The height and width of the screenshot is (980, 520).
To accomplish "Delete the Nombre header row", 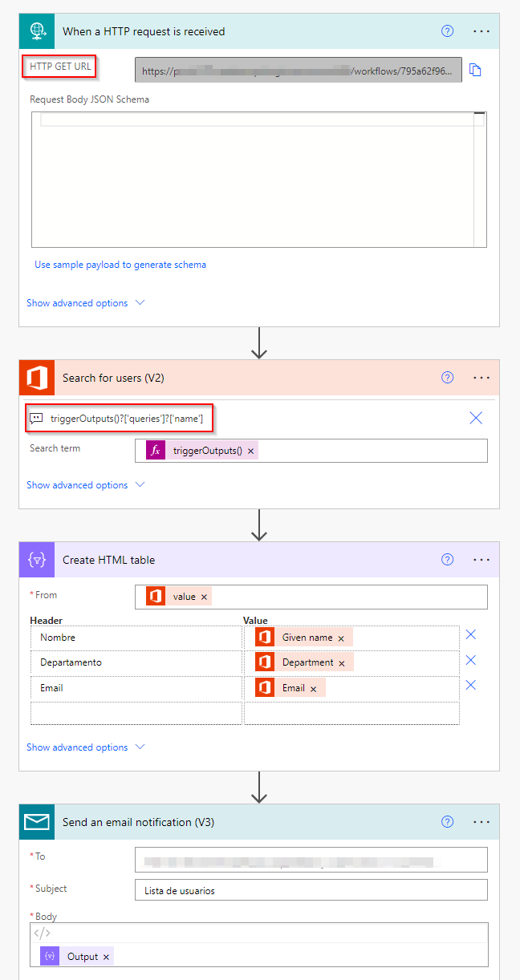I will coord(471,634).
